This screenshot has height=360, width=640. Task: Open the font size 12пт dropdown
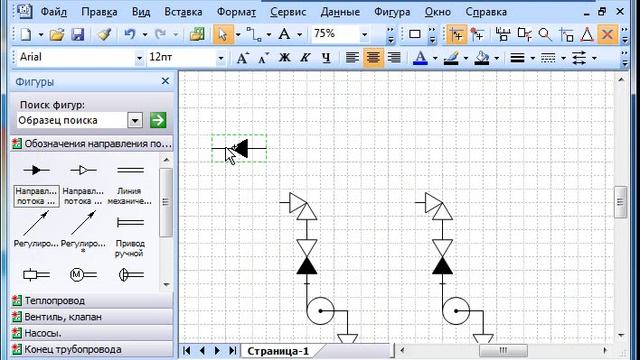(x=221, y=58)
